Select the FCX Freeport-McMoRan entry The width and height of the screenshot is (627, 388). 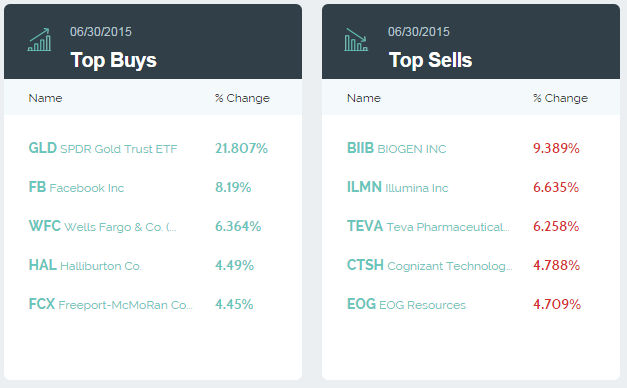click(x=111, y=304)
